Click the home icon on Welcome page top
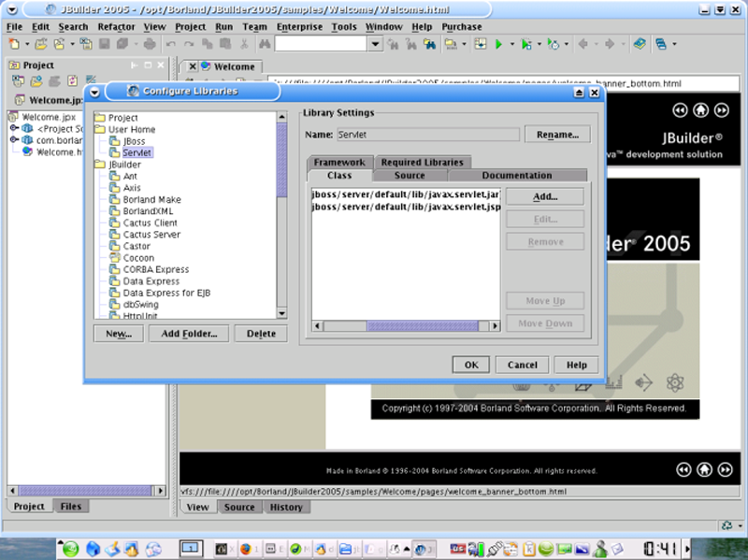Viewport: 748px width, 560px height. (x=700, y=110)
